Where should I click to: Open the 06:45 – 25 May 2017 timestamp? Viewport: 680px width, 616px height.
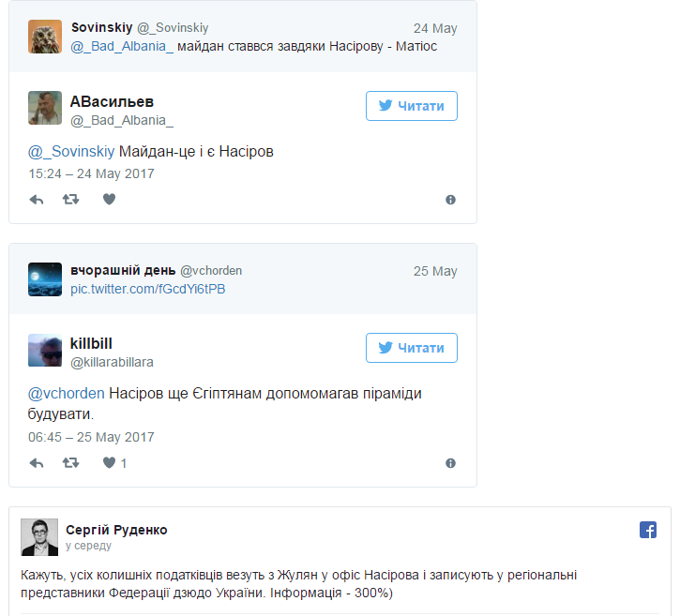coord(92,437)
